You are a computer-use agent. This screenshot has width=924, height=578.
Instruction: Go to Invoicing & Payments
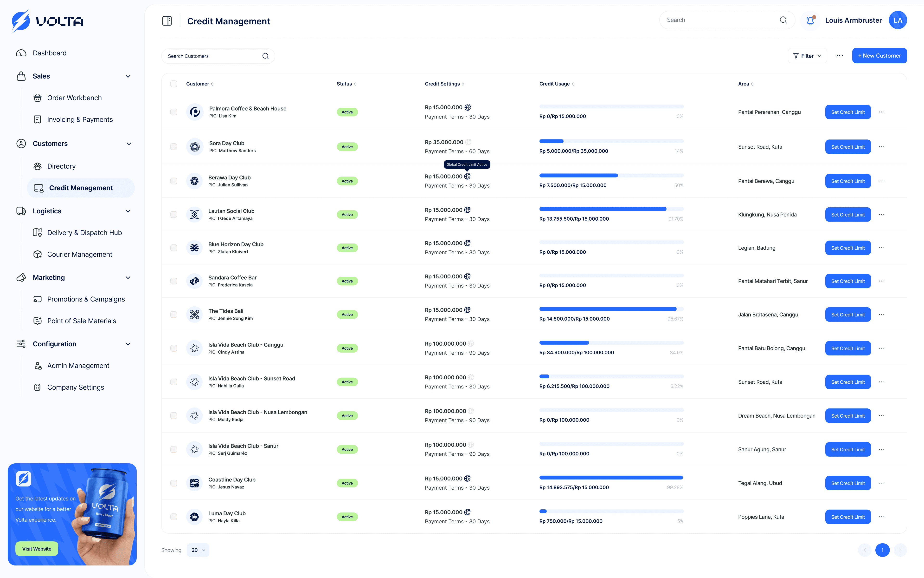73,120
